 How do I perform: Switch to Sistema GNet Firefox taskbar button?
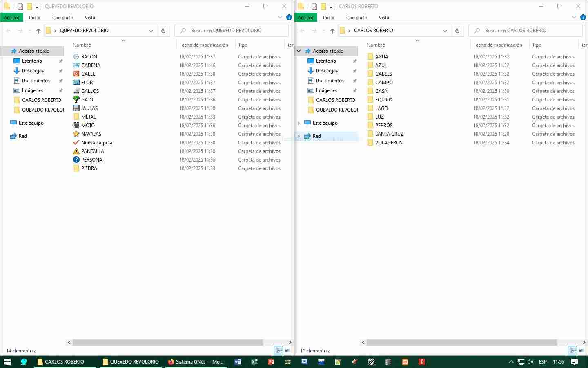(196, 362)
